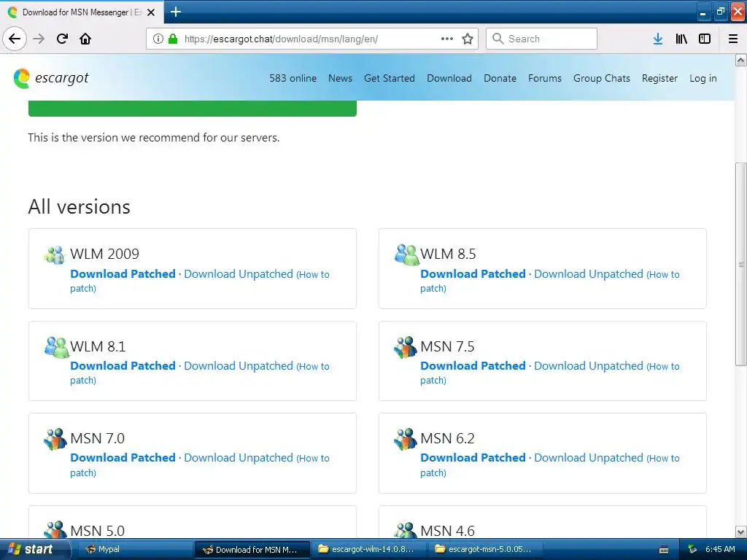Open escargot-wlm-14.0.8 folder in taskbar

[368, 549]
